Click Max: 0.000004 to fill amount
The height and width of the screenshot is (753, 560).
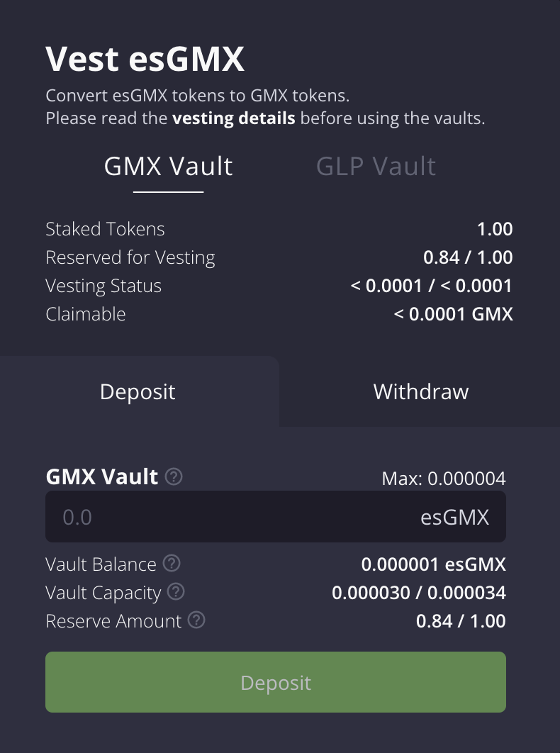point(443,479)
